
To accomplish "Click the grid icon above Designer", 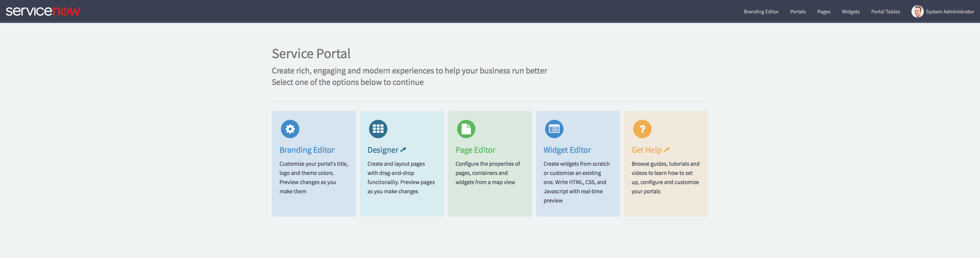I will pos(378,129).
